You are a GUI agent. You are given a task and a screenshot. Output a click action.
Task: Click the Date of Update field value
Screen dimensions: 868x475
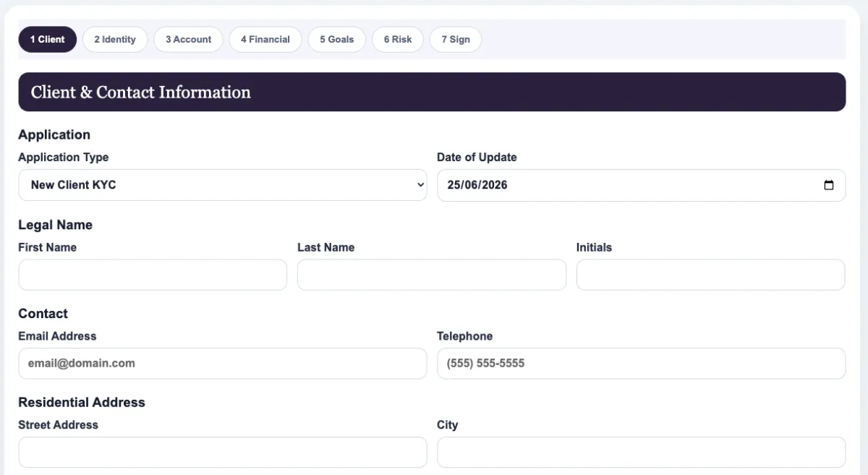[x=477, y=185]
